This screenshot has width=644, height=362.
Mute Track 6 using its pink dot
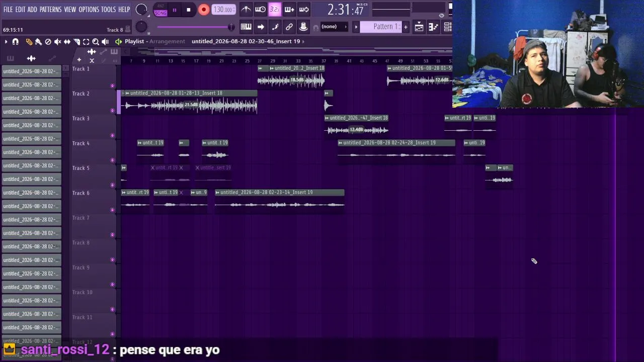(112, 210)
